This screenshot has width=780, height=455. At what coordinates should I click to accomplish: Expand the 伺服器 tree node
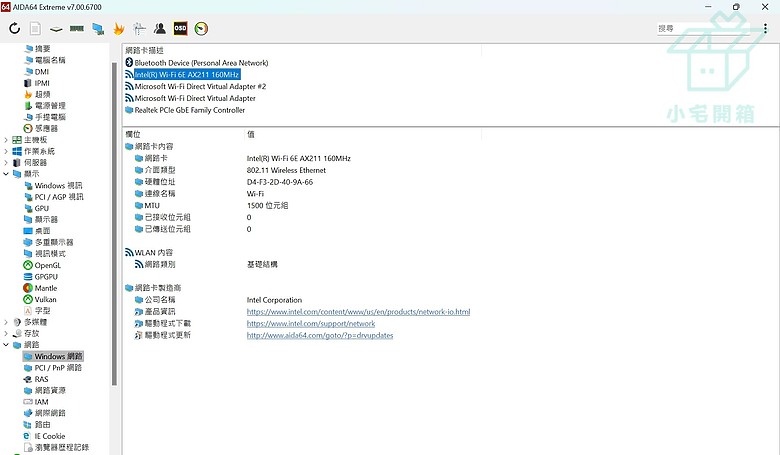(x=5, y=163)
